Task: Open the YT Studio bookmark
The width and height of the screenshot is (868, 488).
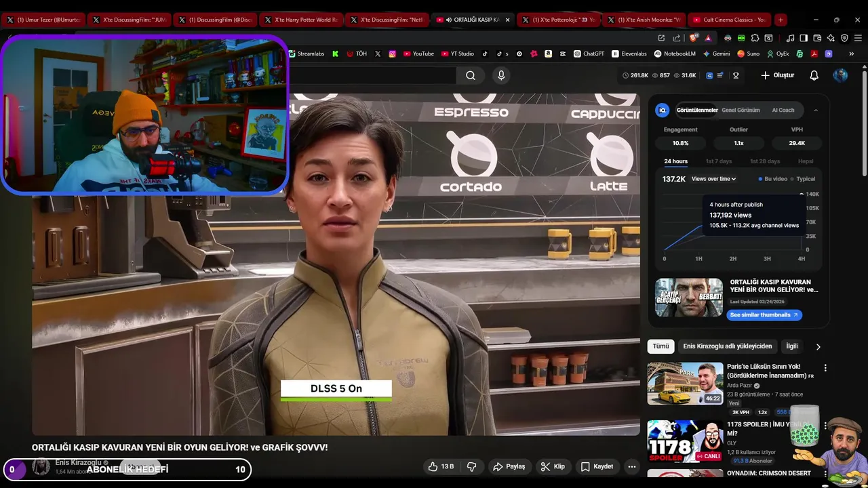Action: coord(457,54)
